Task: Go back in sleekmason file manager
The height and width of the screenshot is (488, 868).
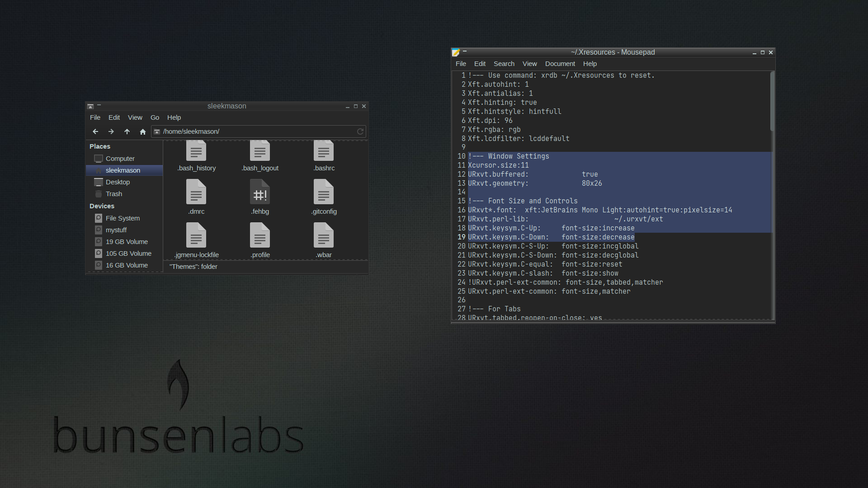Action: coord(95,131)
